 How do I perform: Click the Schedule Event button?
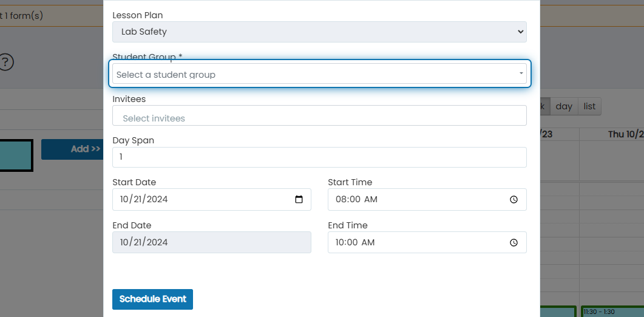pos(153,299)
